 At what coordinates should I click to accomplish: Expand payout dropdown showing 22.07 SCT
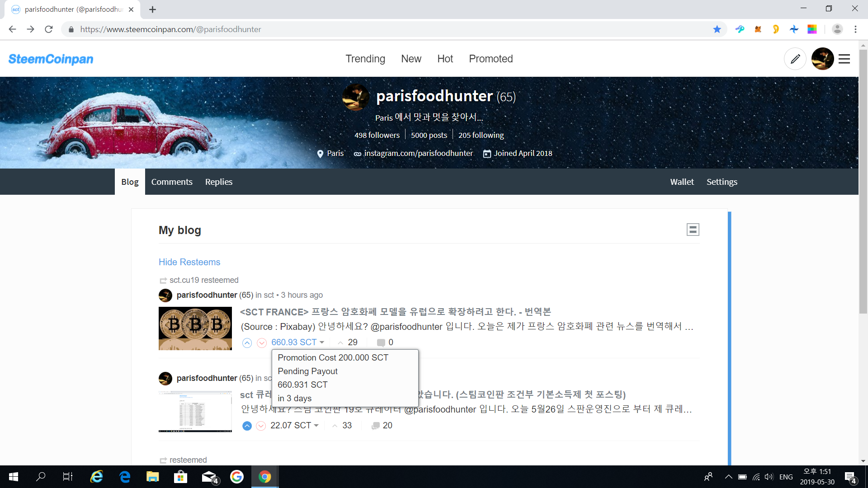[295, 426]
